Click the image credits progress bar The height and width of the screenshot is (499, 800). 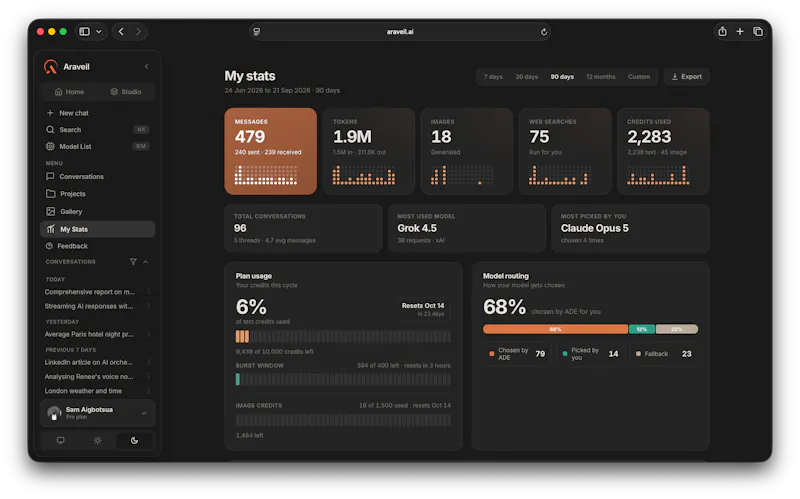343,420
